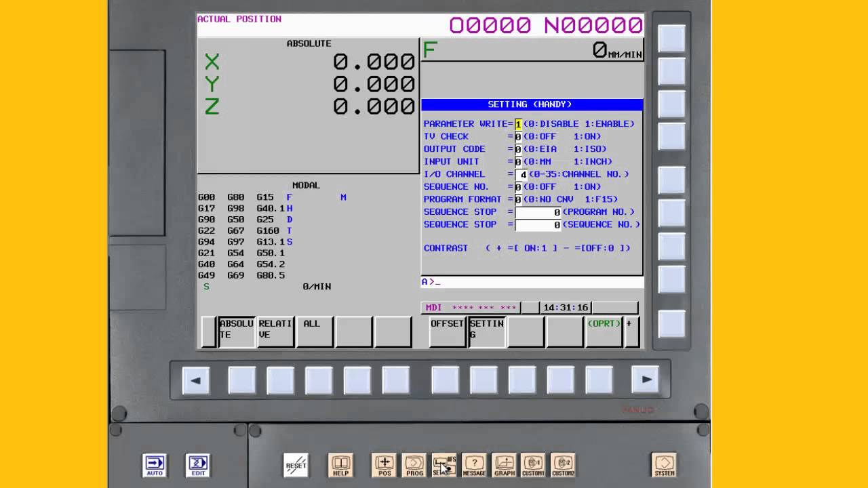This screenshot has height=488, width=868.
Task: Click the MODAL section heading
Action: 306,185
